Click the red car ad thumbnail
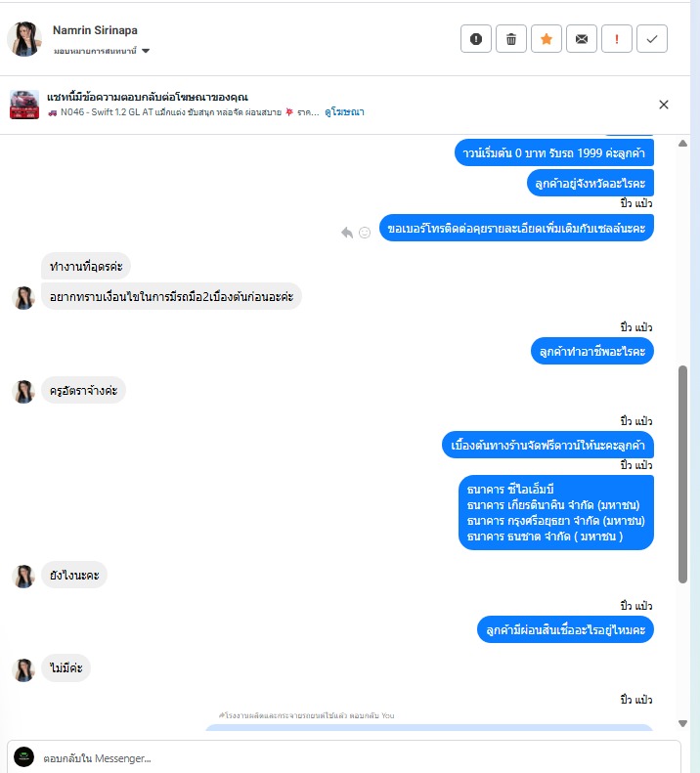Viewport: 700px width, 773px height. (24, 105)
